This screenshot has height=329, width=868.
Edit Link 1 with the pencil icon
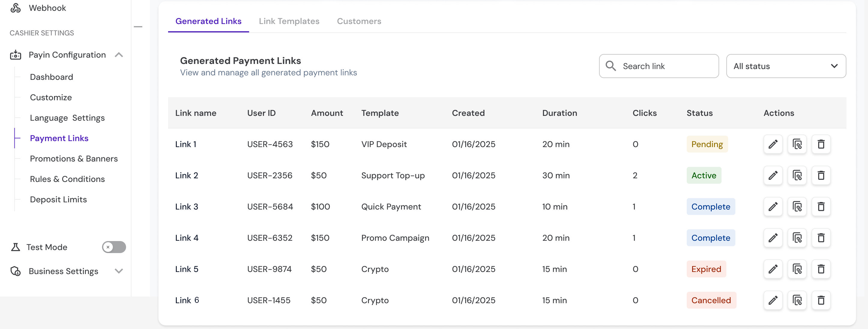[x=773, y=144]
